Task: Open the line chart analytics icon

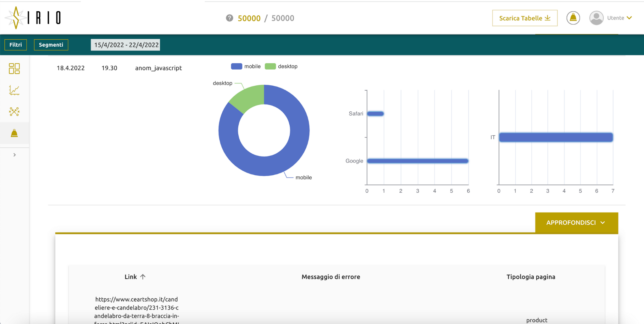Action: pyautogui.click(x=14, y=90)
